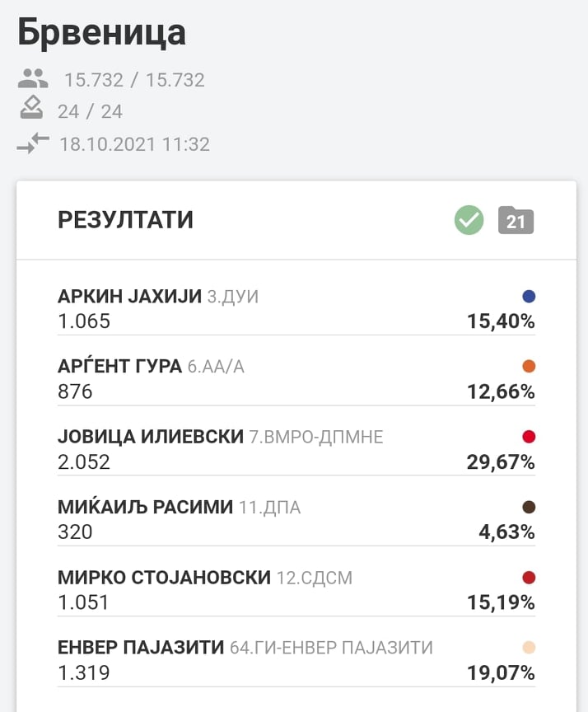Select candidate Аркин Јахији
Viewport: 588px width, 712px height.
tap(129, 297)
